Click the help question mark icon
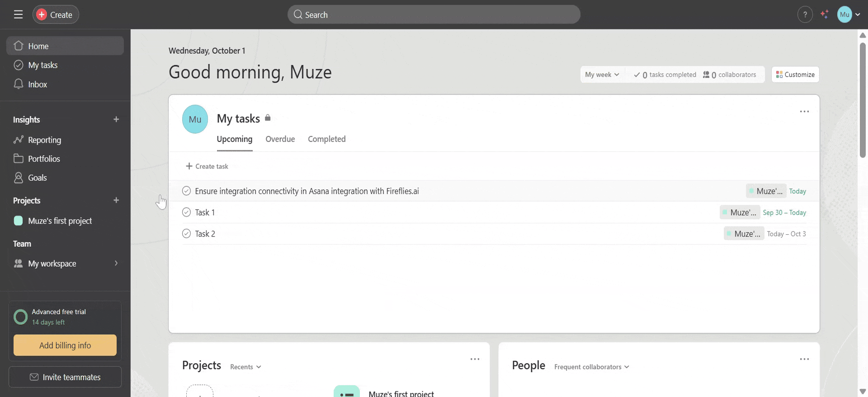This screenshot has width=868, height=397. (805, 14)
